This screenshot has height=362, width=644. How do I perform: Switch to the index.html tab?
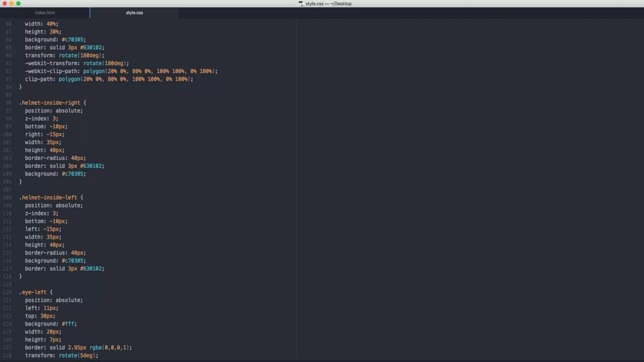pos(45,13)
